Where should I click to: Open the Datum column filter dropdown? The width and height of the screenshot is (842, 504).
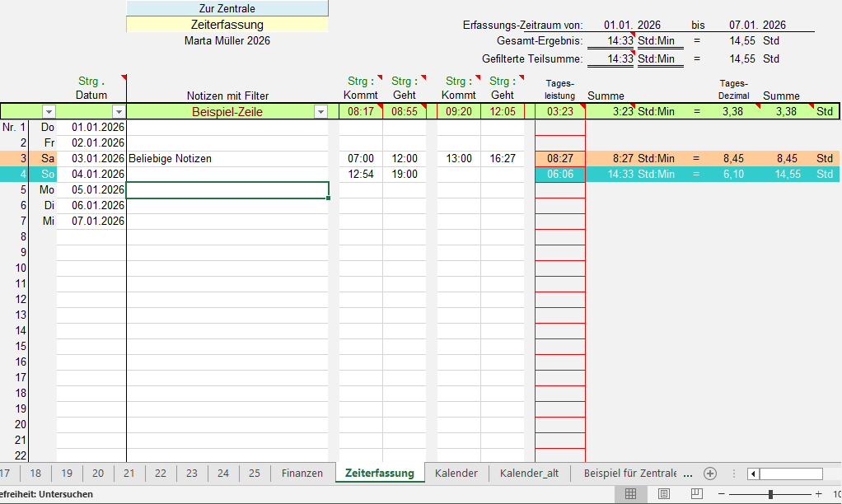(x=119, y=112)
